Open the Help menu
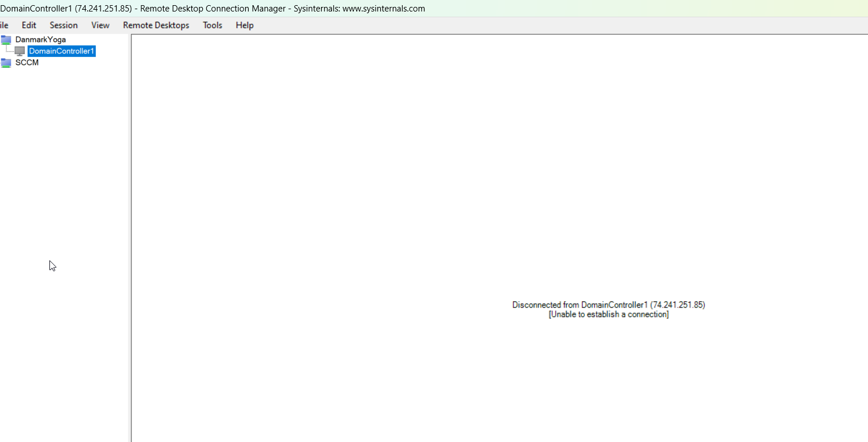Screen dimensions: 868x442 point(245,25)
